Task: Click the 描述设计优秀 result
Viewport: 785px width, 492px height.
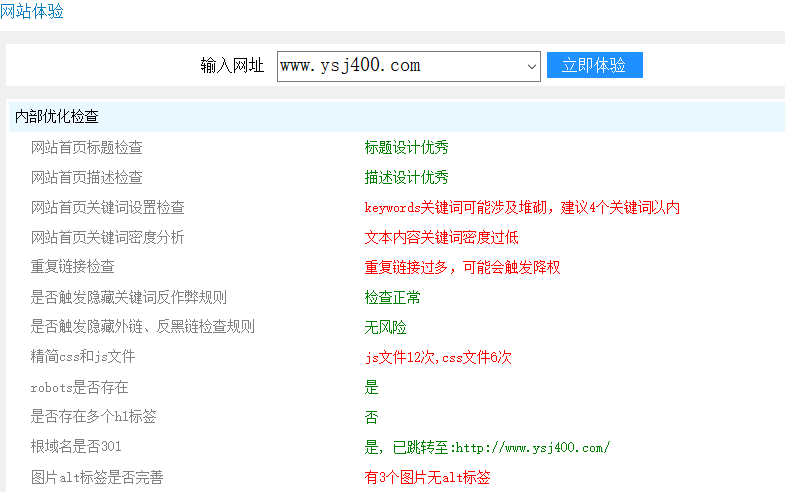Action: click(x=407, y=178)
